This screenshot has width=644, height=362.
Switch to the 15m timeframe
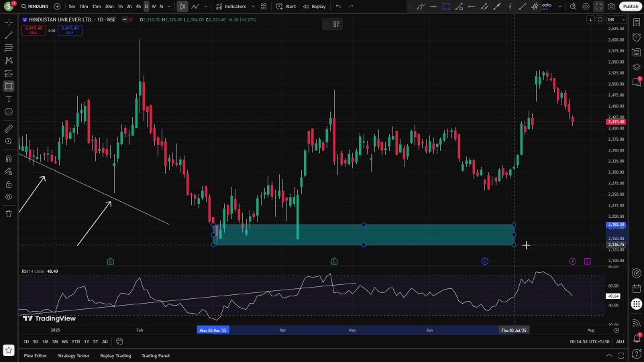pyautogui.click(x=96, y=7)
